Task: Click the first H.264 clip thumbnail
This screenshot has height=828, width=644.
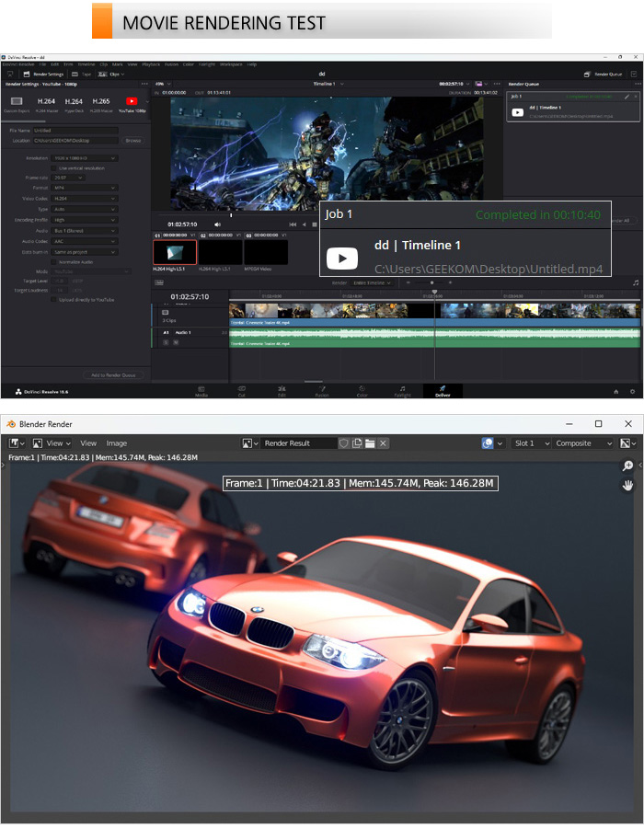Action: 174,252
